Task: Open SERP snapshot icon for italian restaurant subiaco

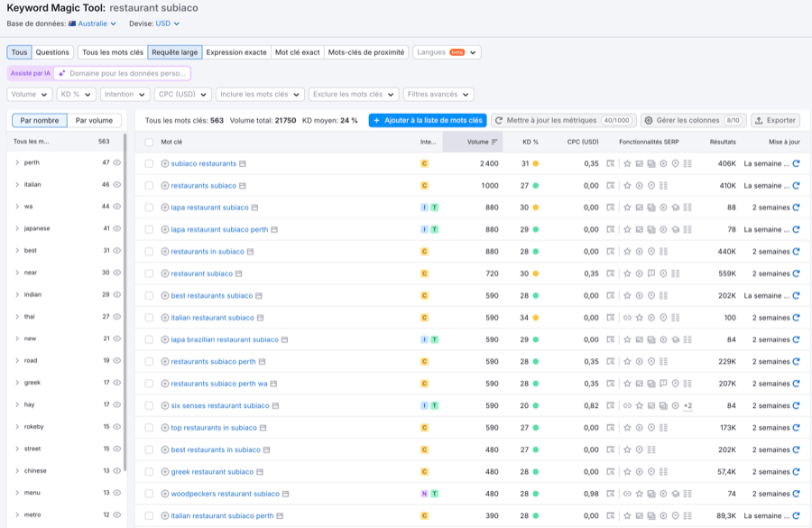Action: tap(260, 318)
